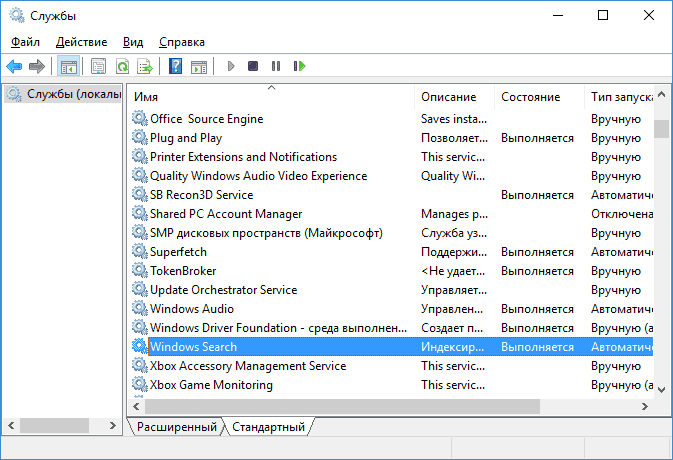Screen dimensions: 673x460
Task: Click the gear icon next to Windows Search
Action: coord(139,346)
